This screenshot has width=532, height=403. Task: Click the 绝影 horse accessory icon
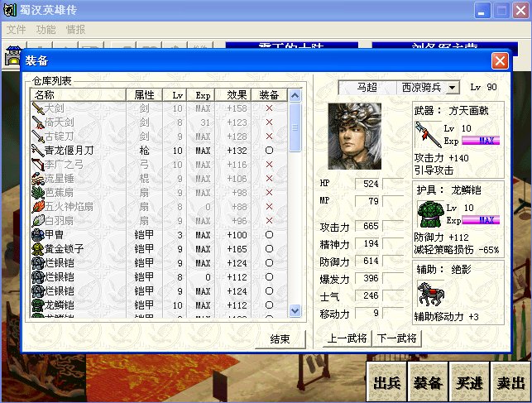point(429,293)
